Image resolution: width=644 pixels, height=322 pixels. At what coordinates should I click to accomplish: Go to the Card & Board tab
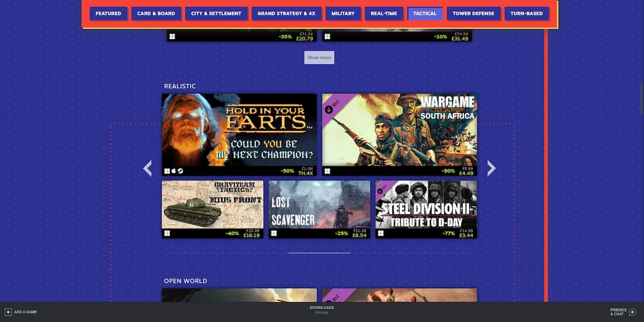click(156, 13)
